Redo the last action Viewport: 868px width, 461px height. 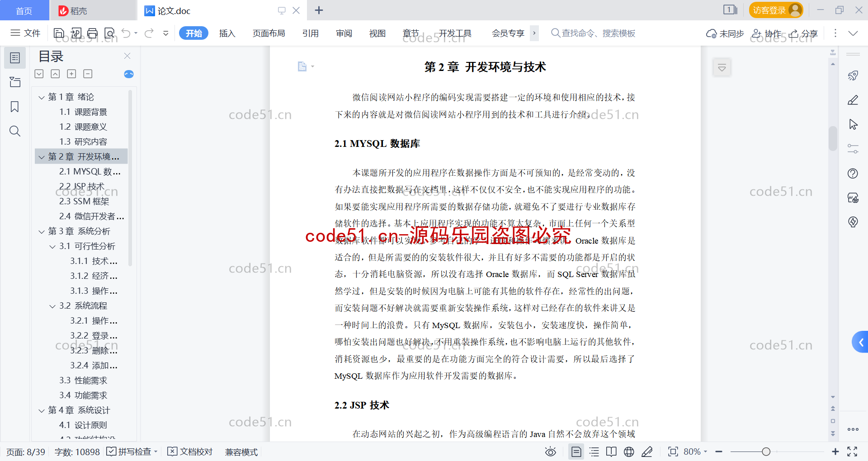(149, 33)
